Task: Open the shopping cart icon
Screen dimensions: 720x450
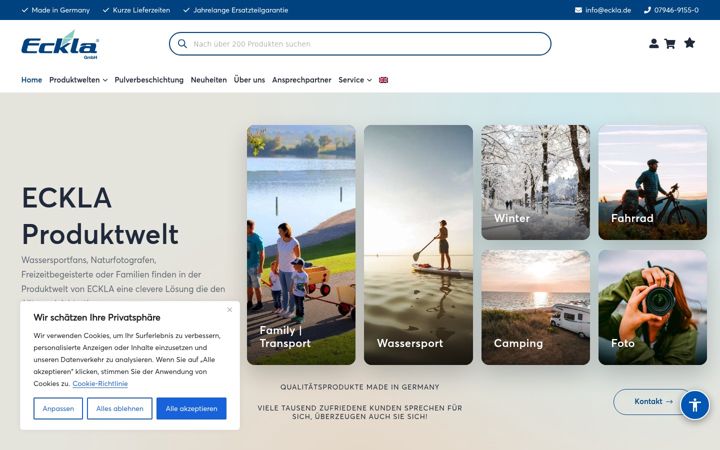Action: [670, 44]
